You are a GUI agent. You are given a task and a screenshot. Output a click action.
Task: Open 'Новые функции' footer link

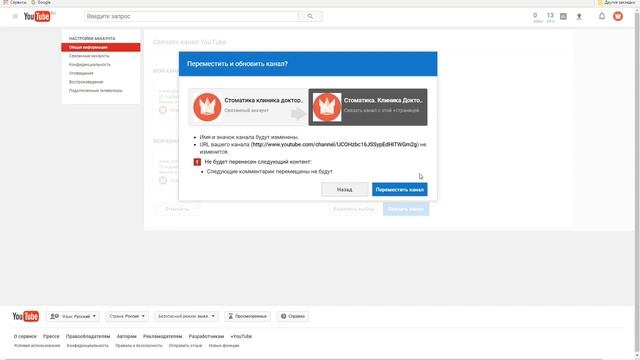[224, 346]
